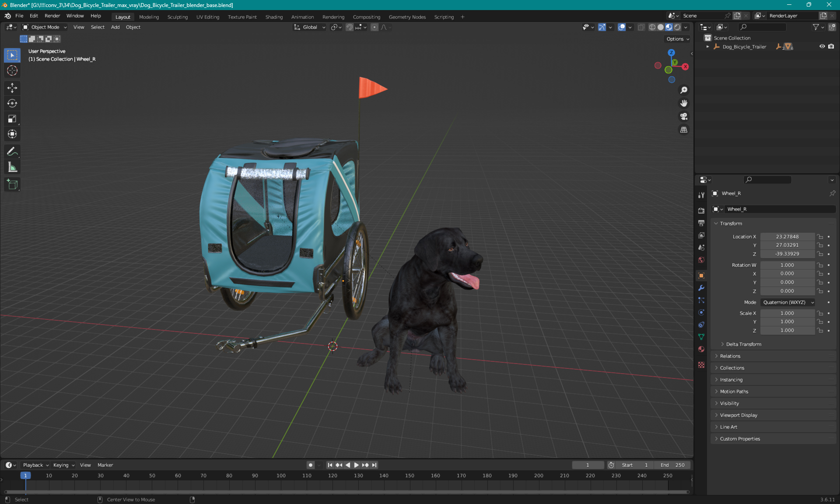Image resolution: width=840 pixels, height=504 pixels.
Task: Switch to the Sculpting workspace tab
Action: tap(177, 17)
